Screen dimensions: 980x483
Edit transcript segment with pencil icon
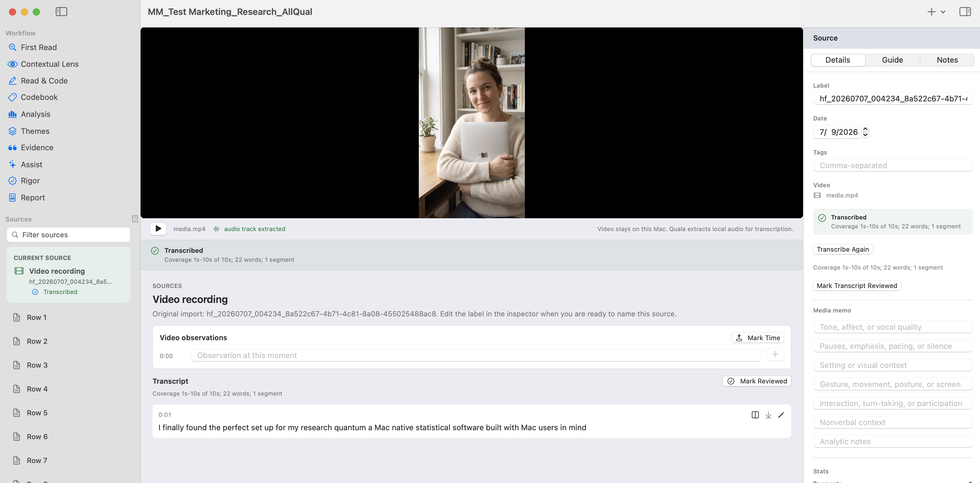[781, 415]
